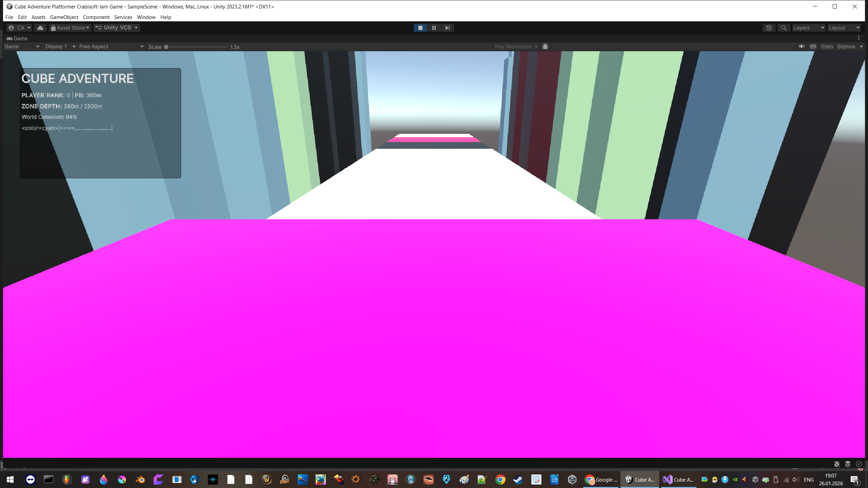Mute game audio toggle
The width and height of the screenshot is (868, 488).
coord(802,46)
